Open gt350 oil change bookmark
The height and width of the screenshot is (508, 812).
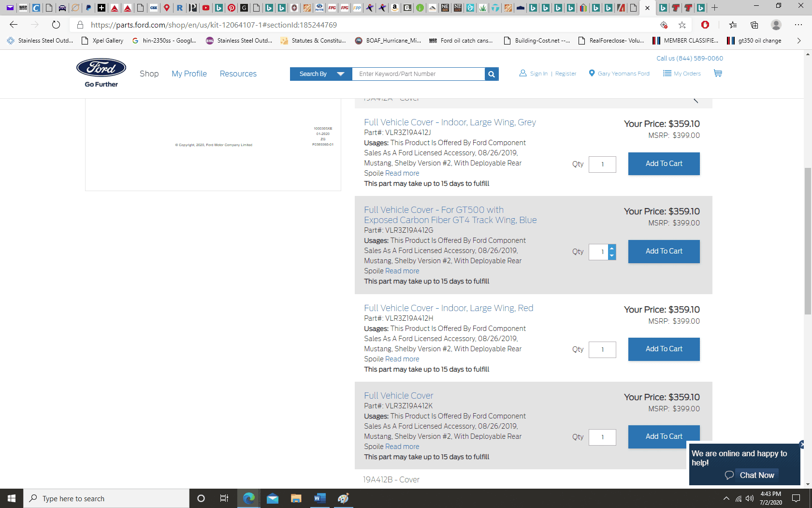(x=754, y=41)
